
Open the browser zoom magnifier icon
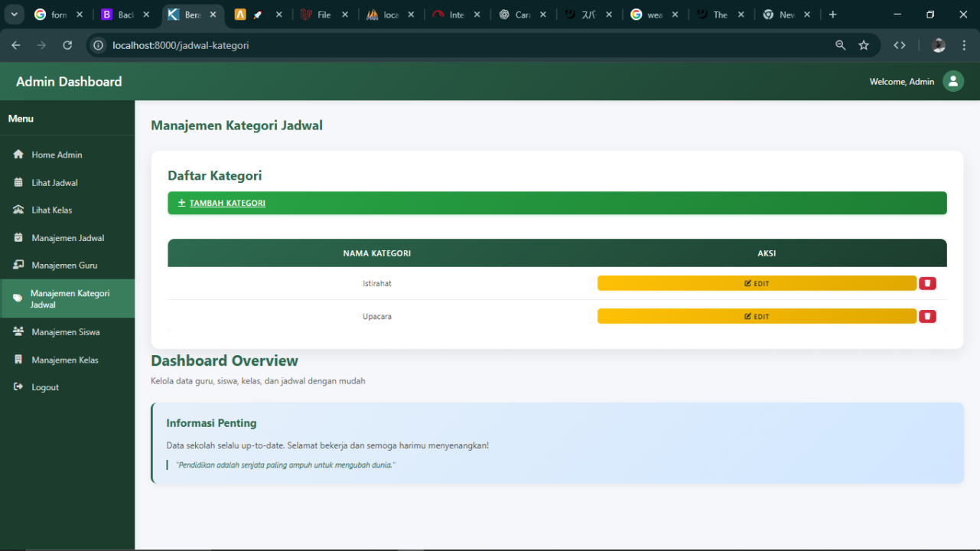(x=841, y=45)
